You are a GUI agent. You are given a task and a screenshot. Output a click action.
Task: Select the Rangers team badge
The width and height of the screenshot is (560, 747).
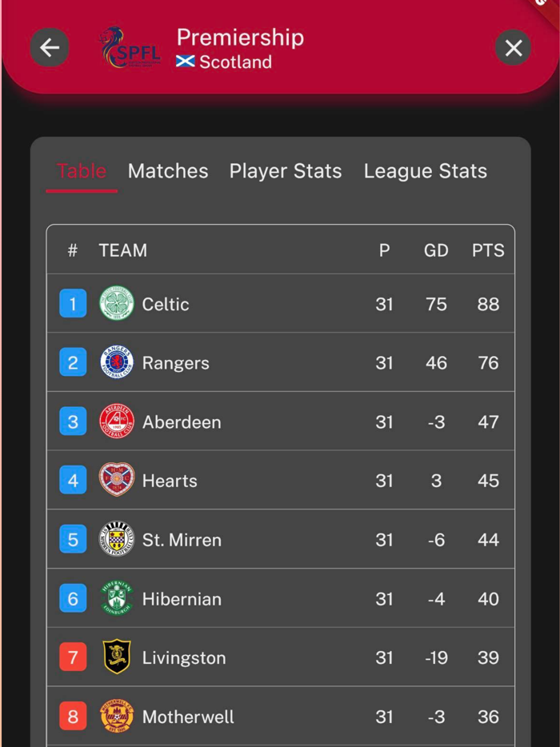click(117, 362)
